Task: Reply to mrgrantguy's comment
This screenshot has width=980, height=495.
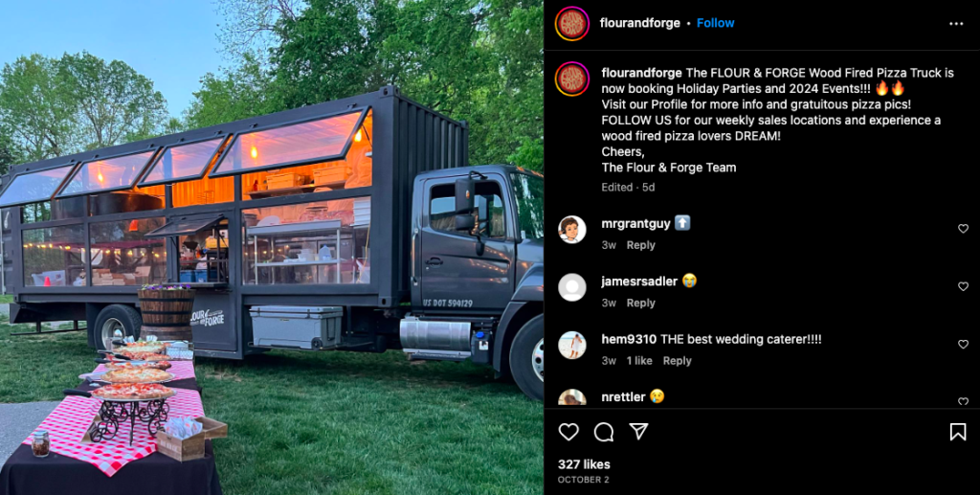Action: click(640, 245)
